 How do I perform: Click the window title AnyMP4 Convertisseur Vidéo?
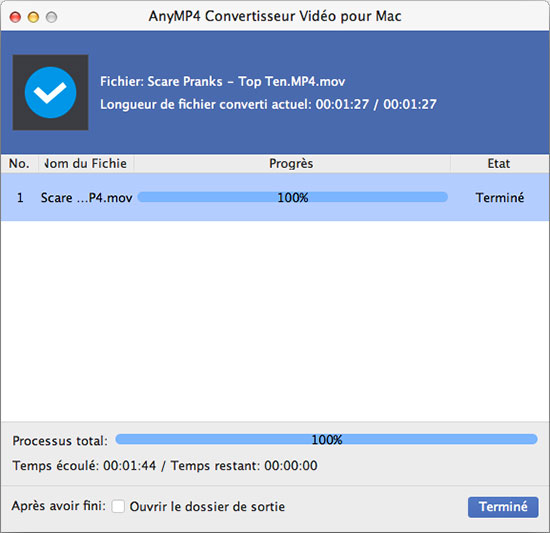275,16
